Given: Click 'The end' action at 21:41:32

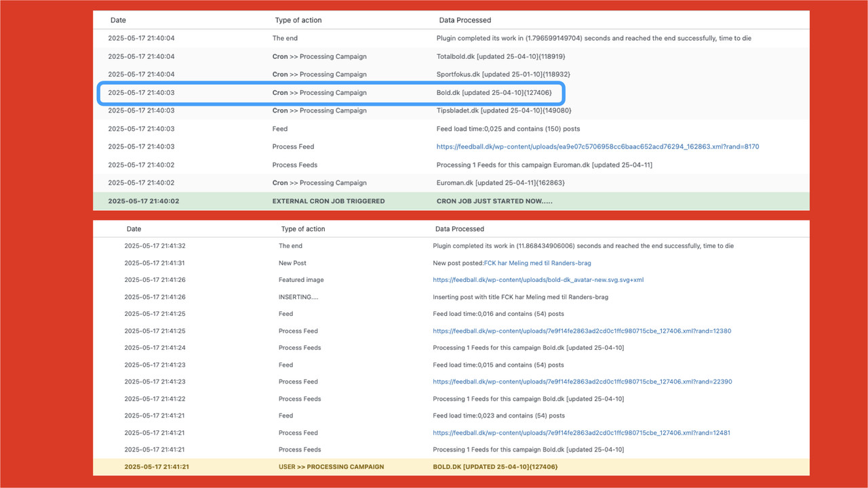Looking at the screenshot, I should 290,246.
